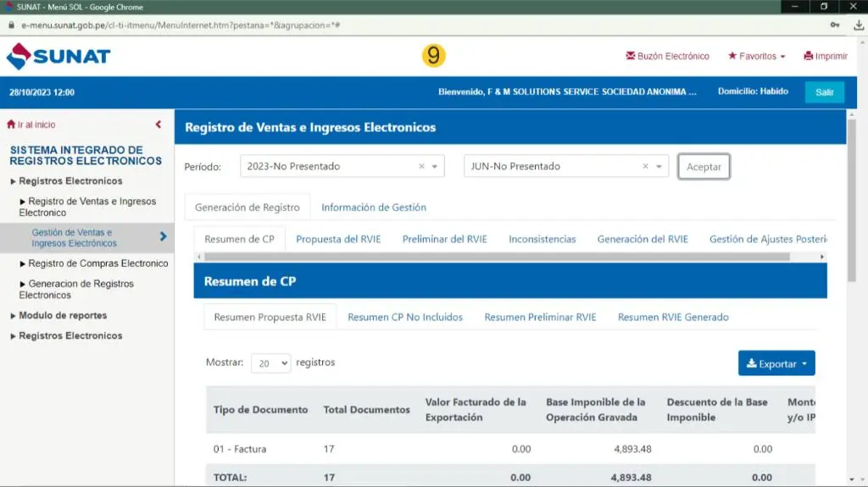
Task: Go to Ir al inicio home
Action: click(31, 125)
